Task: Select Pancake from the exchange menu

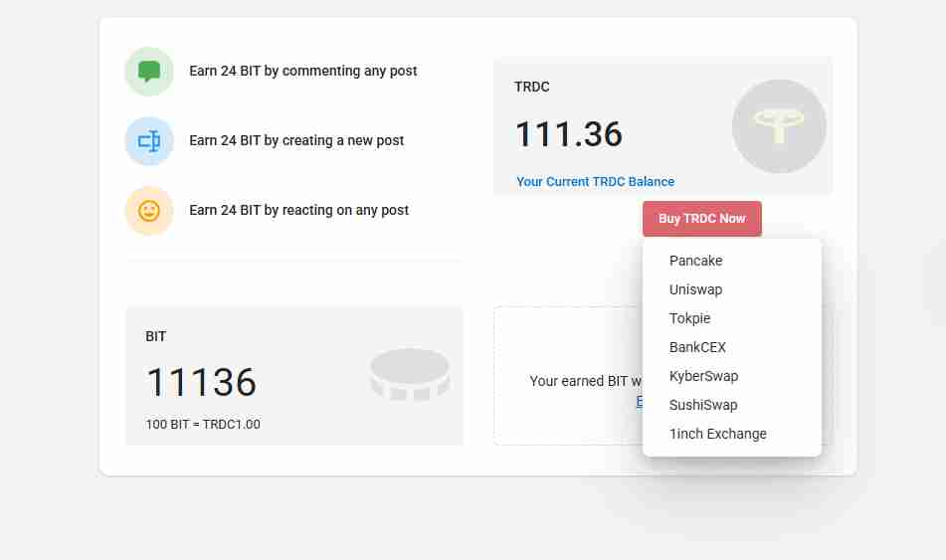Action: [x=696, y=261]
